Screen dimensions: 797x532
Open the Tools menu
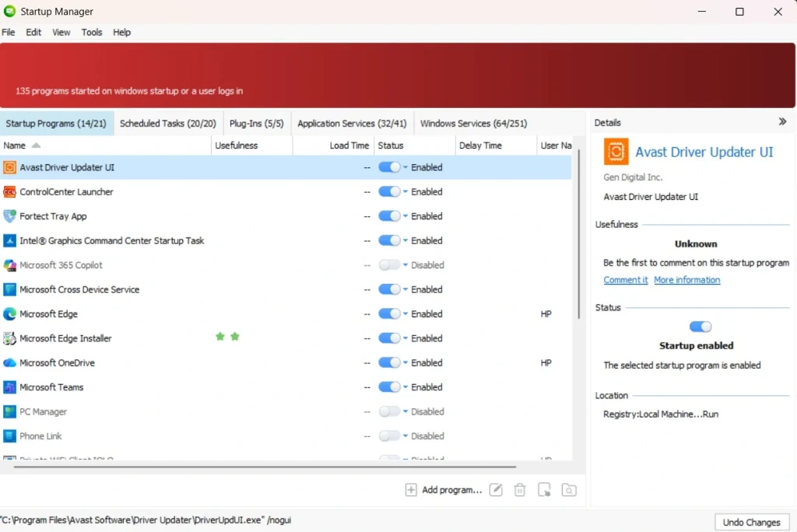coord(92,32)
